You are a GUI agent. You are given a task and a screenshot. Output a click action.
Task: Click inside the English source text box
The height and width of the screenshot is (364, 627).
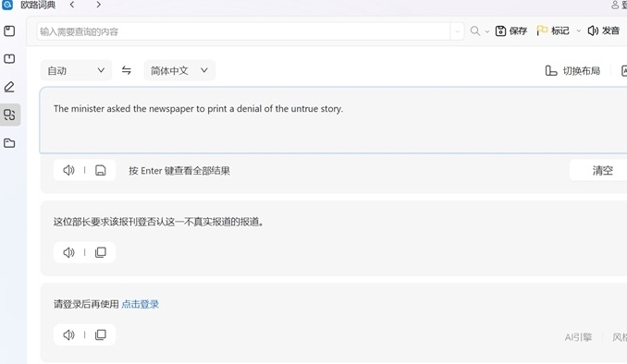point(333,120)
